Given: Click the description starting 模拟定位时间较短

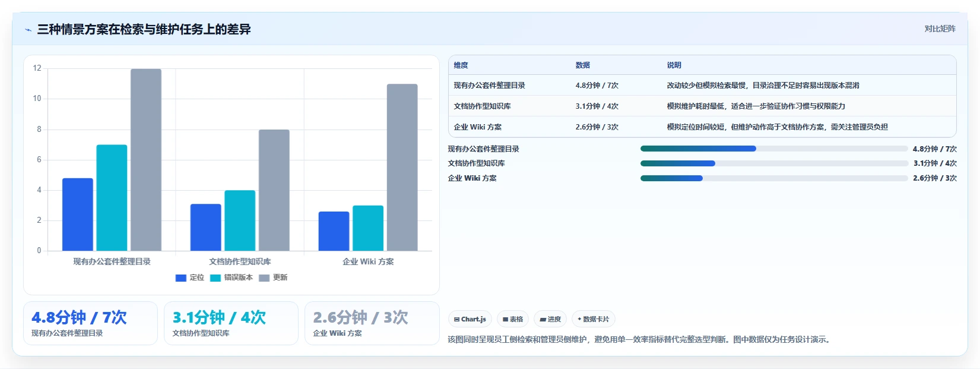Looking at the screenshot, I should point(778,127).
